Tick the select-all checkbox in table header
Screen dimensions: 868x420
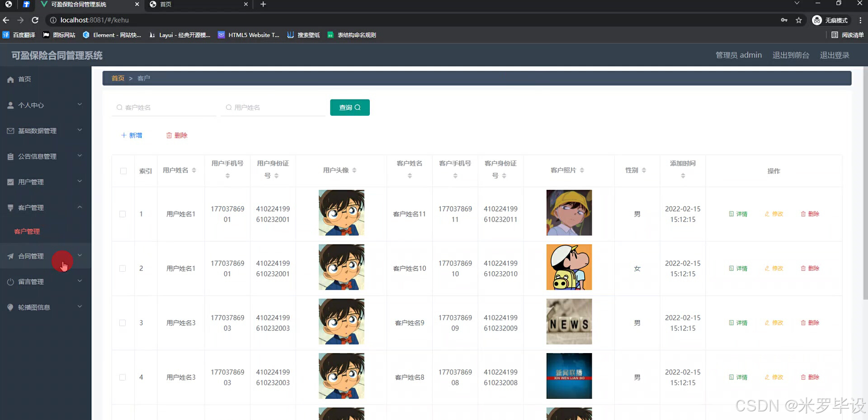coord(123,171)
